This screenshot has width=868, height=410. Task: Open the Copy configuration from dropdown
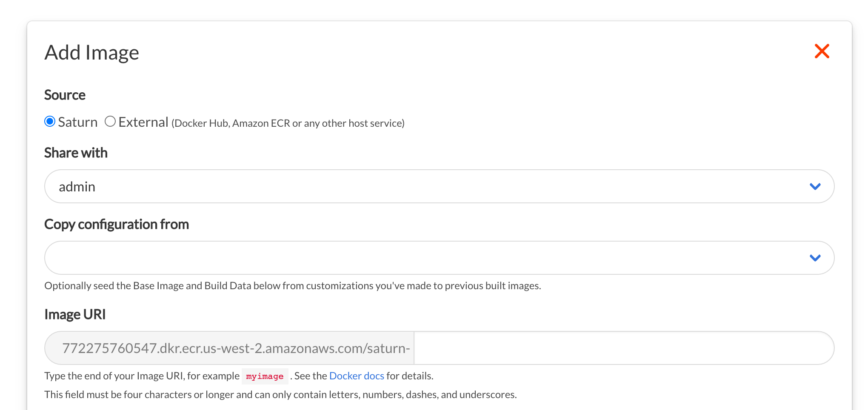[x=425, y=258]
